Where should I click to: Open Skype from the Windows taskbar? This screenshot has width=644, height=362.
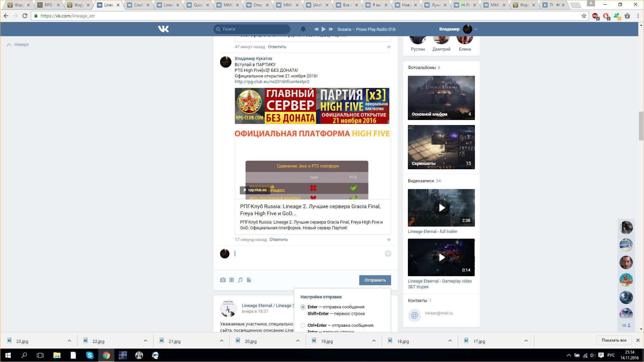pos(90,355)
